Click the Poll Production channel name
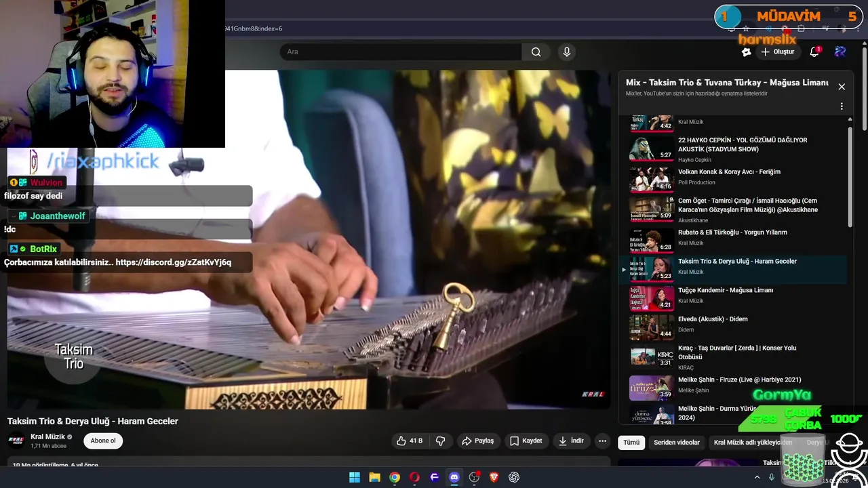The image size is (868, 488). [696, 182]
